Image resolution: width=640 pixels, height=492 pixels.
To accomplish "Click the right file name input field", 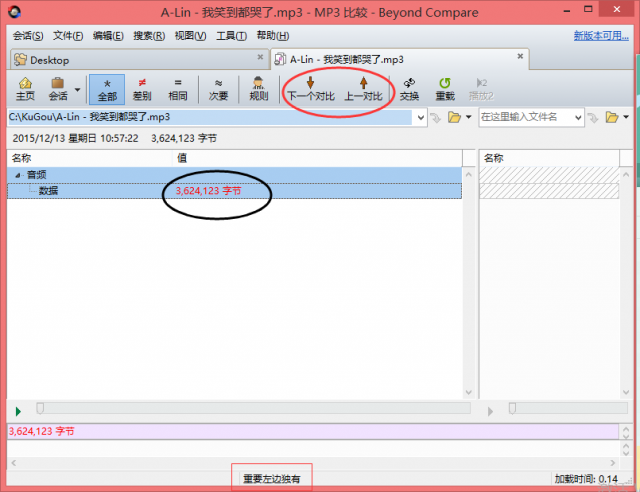I will (526, 117).
